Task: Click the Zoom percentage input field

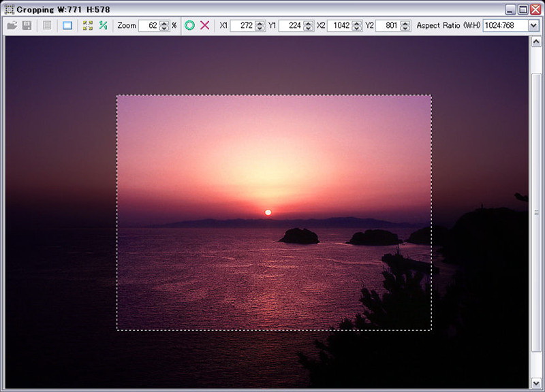Action: (149, 25)
